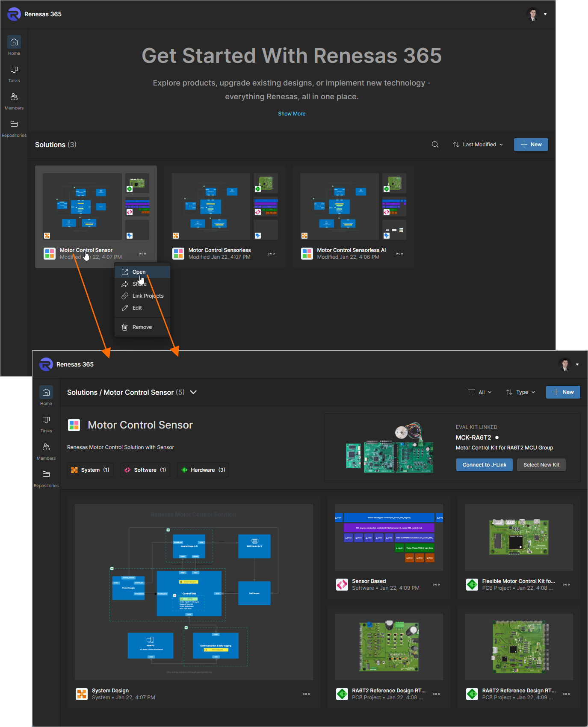Go to Tasks in the front window's sidebar
The image size is (588, 727).
point(46,424)
